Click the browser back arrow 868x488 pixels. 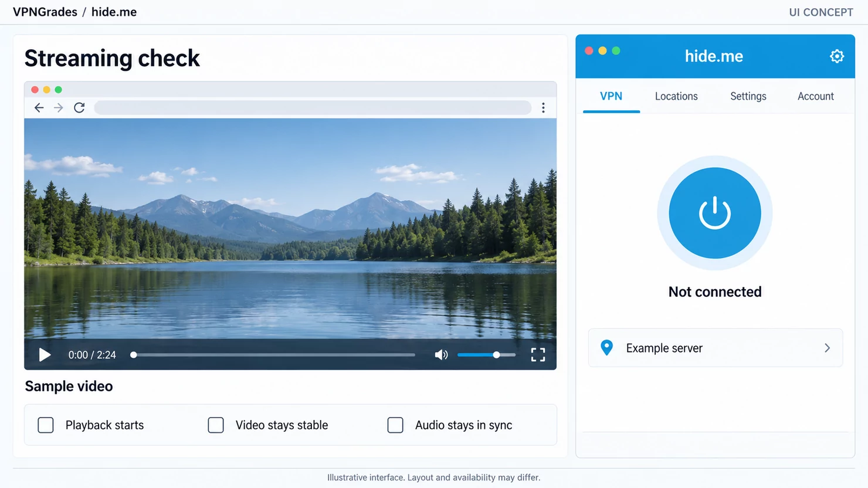[x=39, y=108]
